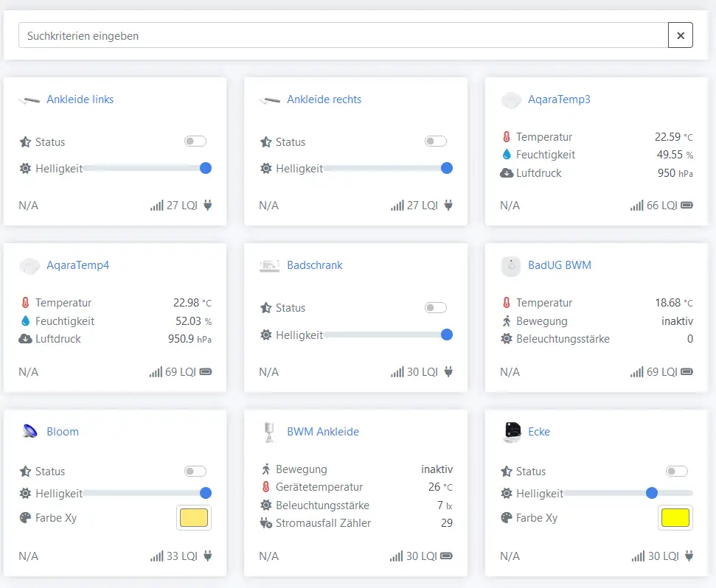
Task: Click power plug icon on Ankleide rechts card
Action: [x=448, y=206]
